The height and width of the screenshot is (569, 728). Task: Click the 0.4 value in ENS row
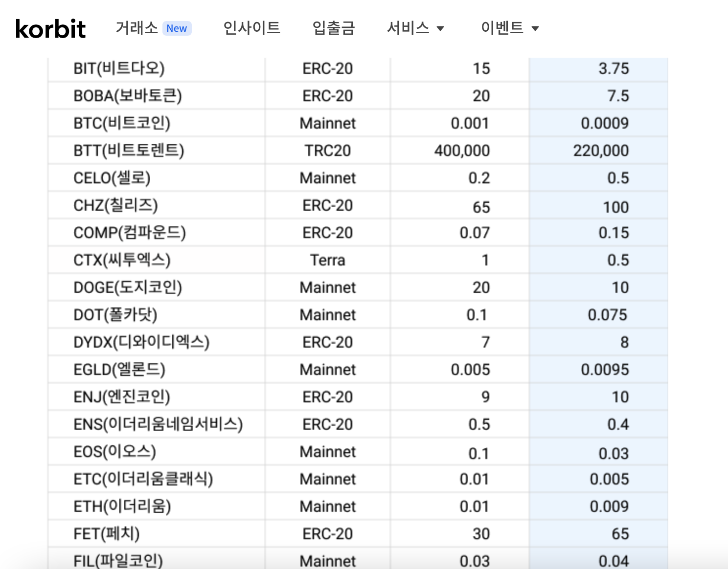(618, 424)
